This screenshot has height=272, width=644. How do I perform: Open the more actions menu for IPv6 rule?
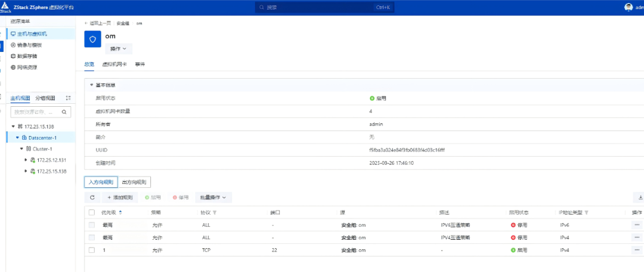pos(637,225)
